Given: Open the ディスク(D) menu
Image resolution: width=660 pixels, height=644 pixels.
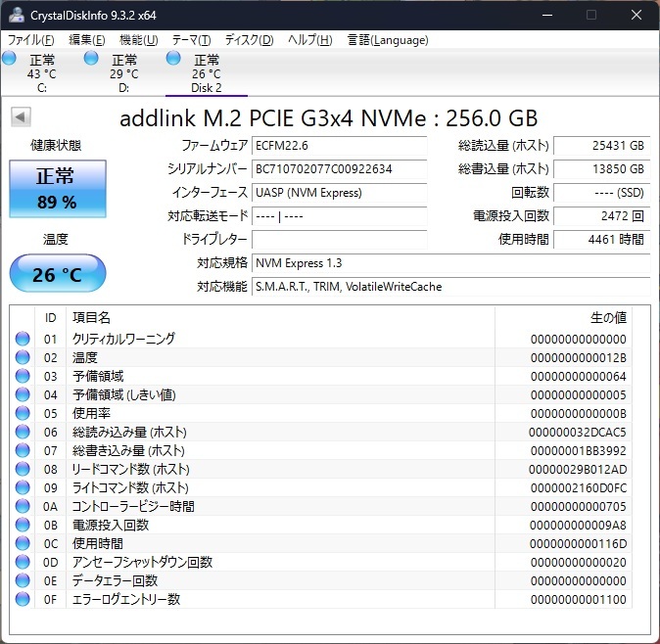Looking at the screenshot, I should (x=249, y=40).
